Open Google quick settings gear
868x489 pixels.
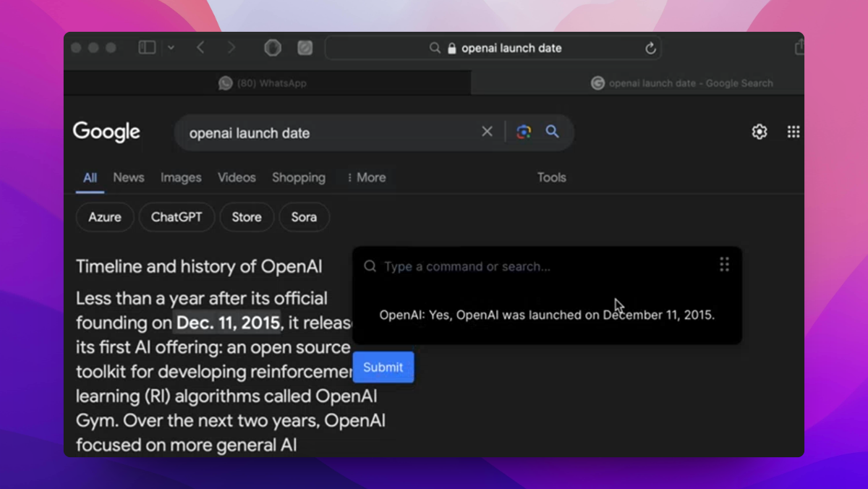tap(759, 132)
